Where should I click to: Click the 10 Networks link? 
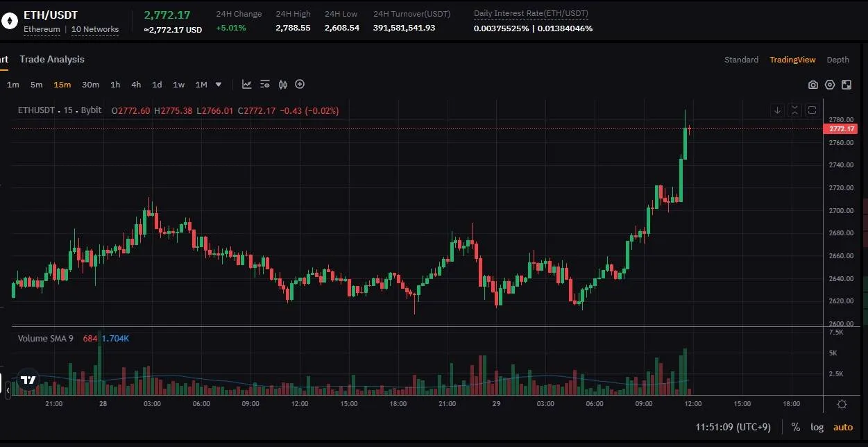95,29
